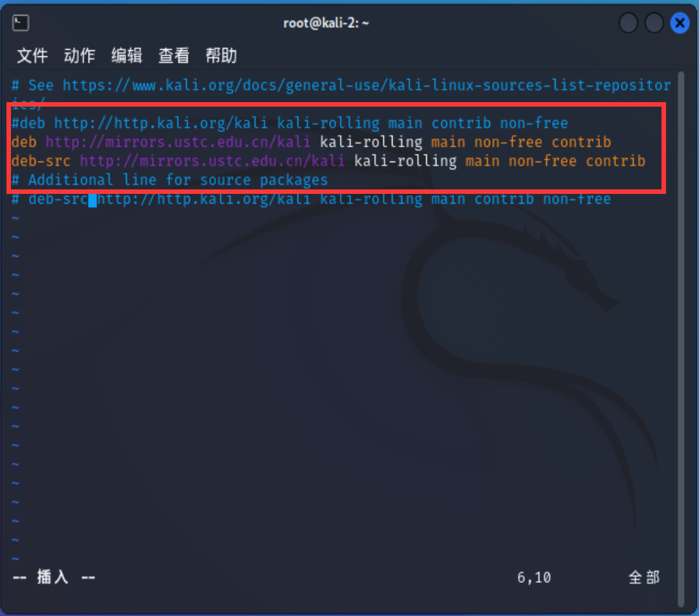Open the 帮助 menu
This screenshot has width=699, height=616.
221,56
